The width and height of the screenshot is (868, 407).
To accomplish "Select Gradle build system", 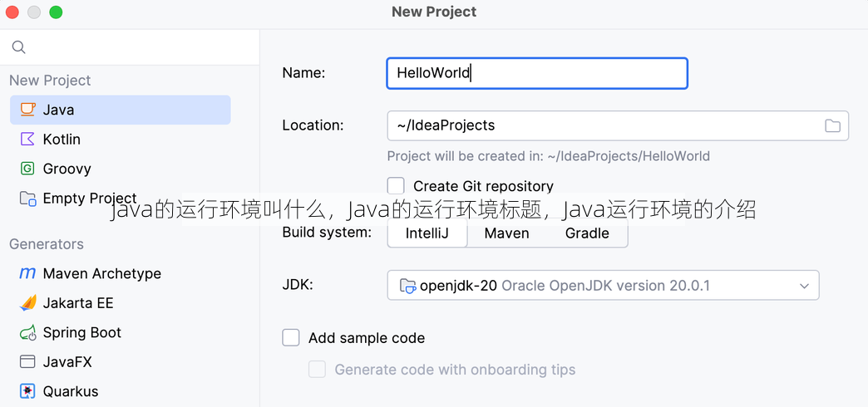I will pos(587,233).
